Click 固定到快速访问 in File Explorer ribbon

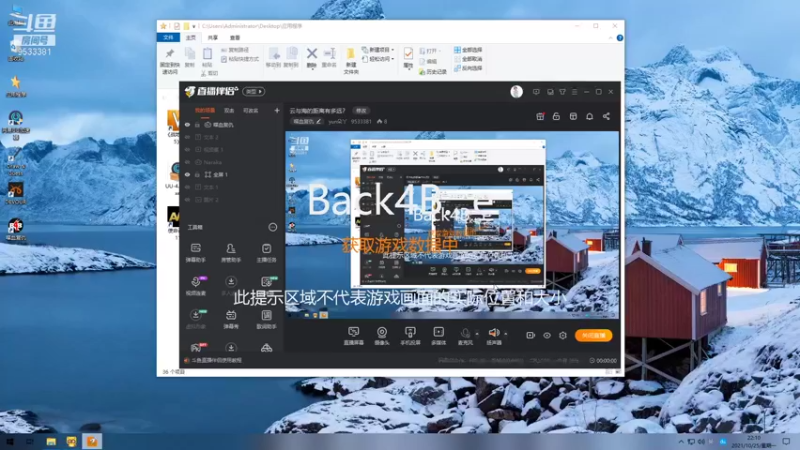click(x=169, y=61)
